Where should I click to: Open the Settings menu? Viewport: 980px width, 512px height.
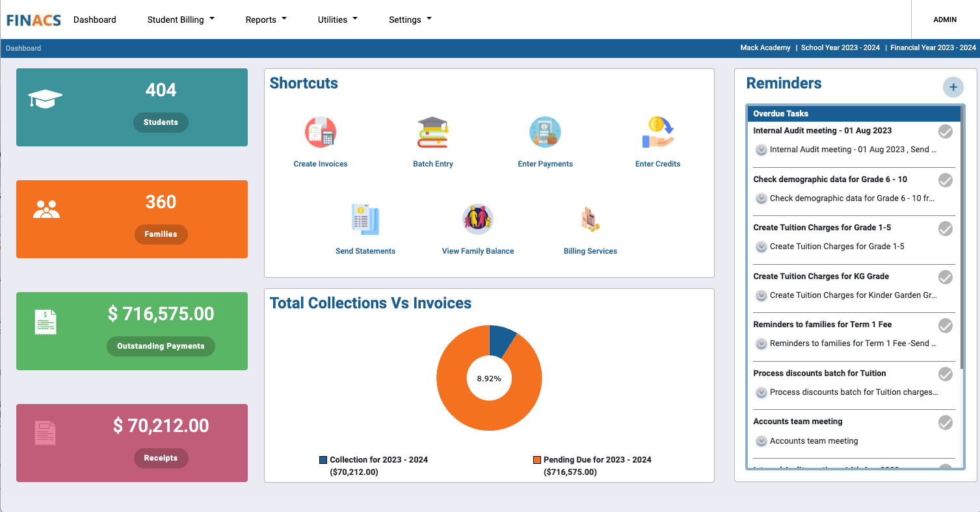409,20
